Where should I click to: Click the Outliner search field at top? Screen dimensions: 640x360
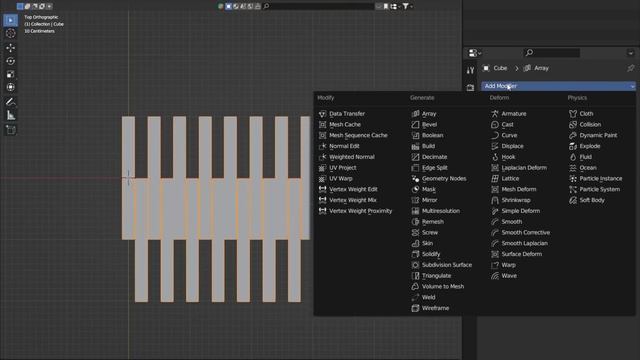point(318,6)
